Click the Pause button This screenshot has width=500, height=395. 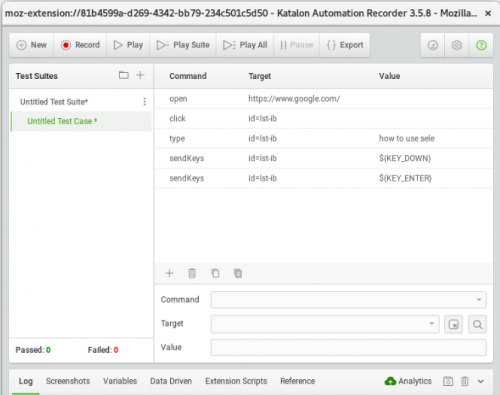[x=296, y=45]
